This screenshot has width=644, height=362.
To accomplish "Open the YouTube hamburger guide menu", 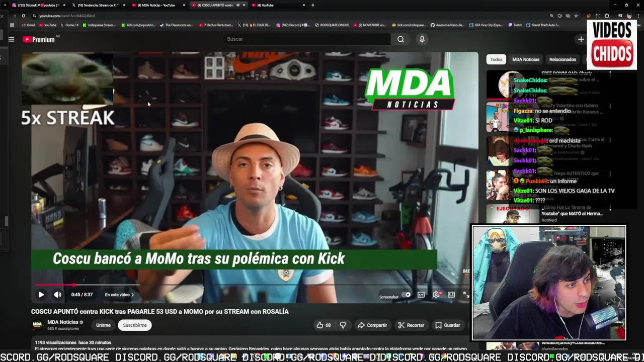I will (x=11, y=39).
